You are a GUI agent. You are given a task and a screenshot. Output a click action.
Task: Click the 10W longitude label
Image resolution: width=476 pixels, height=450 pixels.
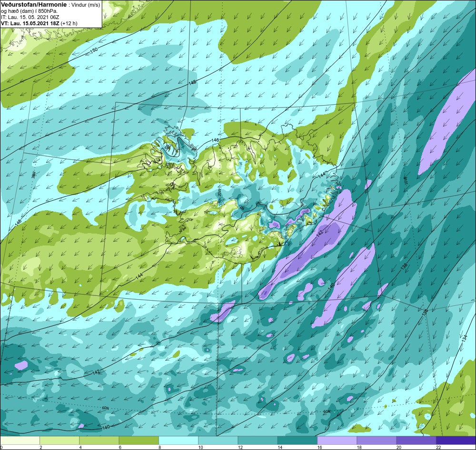pyautogui.click(x=405, y=180)
